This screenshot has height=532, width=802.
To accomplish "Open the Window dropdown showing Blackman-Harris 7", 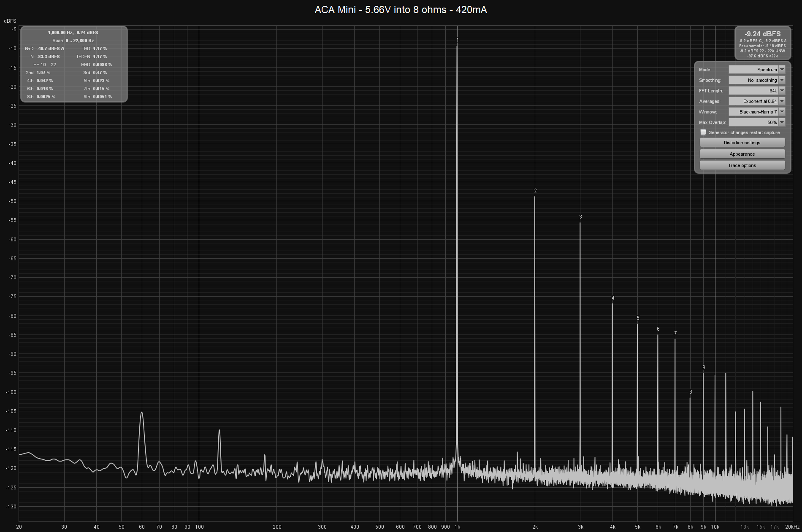I will [757, 112].
